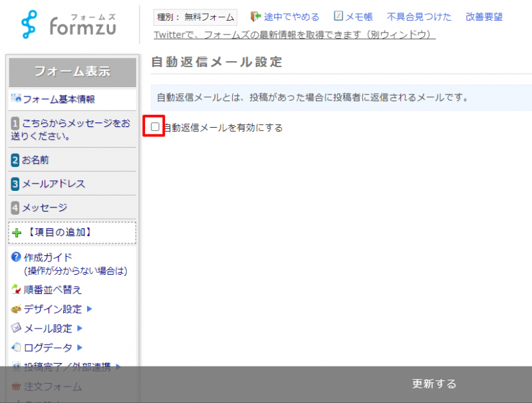532x403 pixels.
Task: Open the Twitter 最新情報 link
Action: [x=294, y=35]
